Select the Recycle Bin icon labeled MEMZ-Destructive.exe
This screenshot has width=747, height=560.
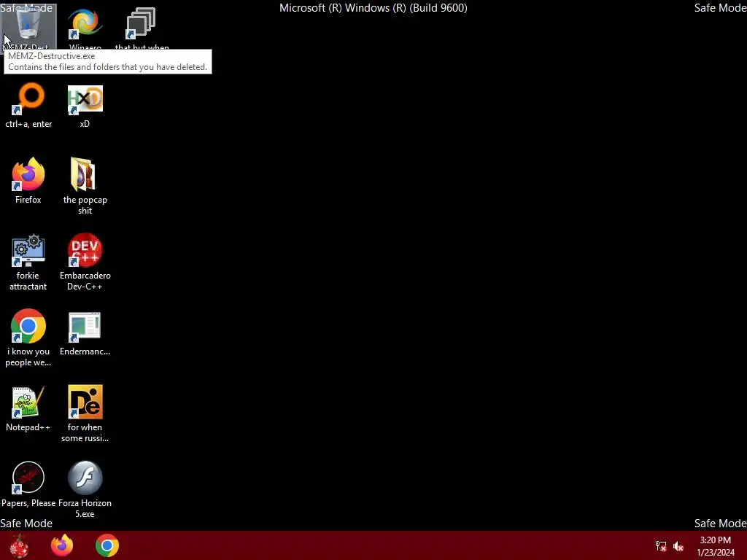pos(28,24)
